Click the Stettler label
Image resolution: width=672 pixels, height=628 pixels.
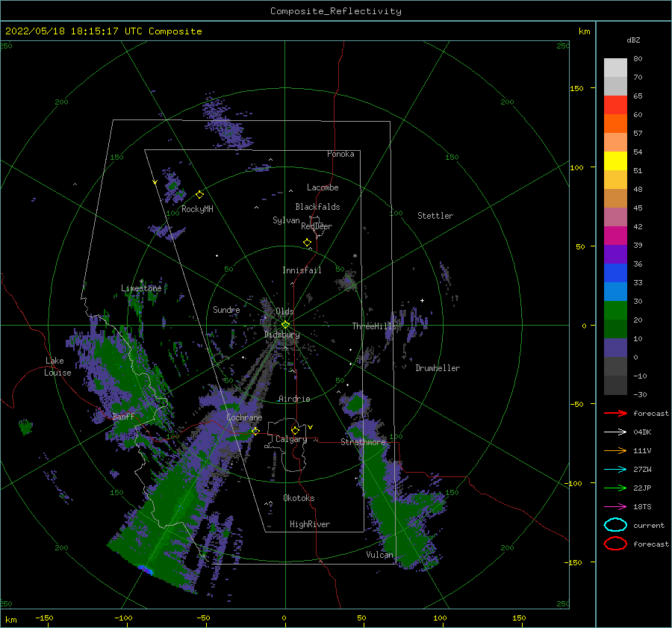[x=435, y=216]
